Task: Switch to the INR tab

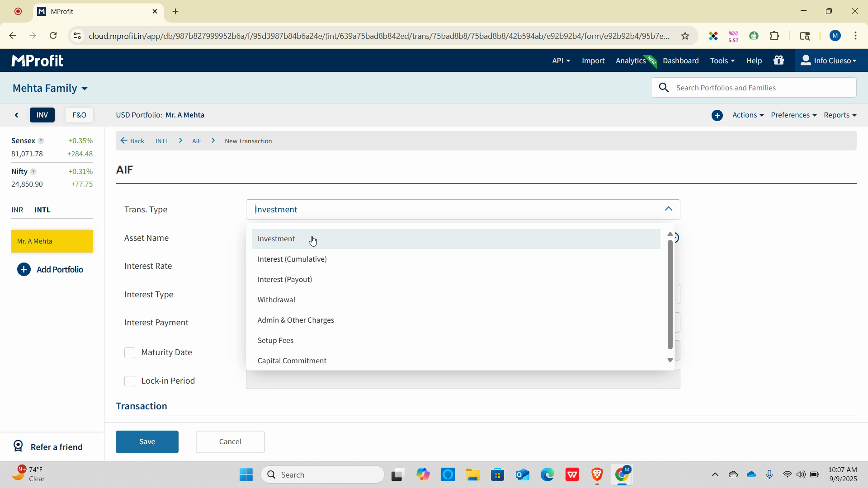Action: [17, 210]
